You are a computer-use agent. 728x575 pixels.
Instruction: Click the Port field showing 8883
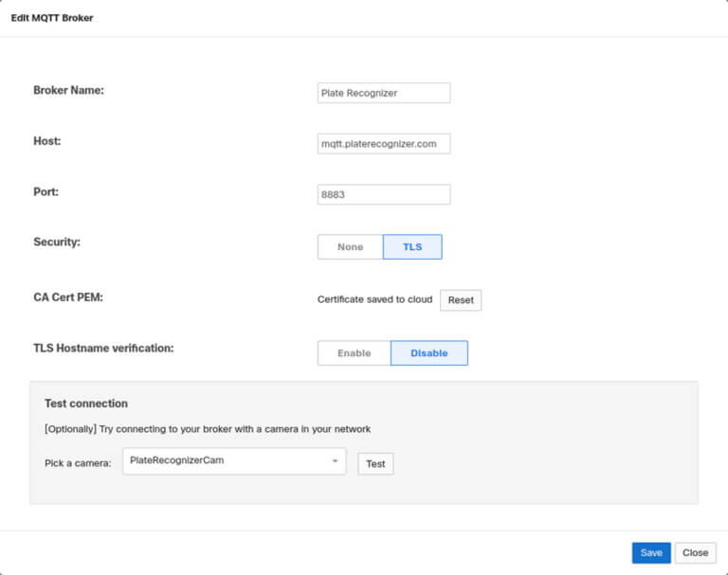384,194
